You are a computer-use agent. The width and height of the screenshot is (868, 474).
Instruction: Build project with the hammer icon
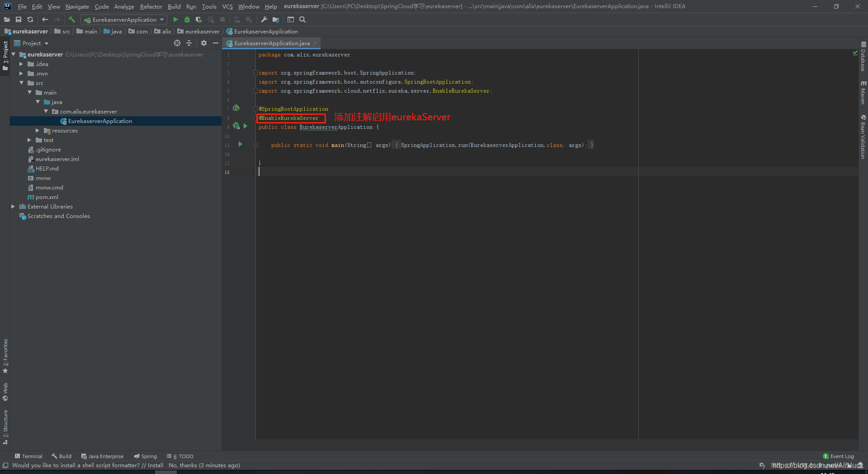[71, 19]
